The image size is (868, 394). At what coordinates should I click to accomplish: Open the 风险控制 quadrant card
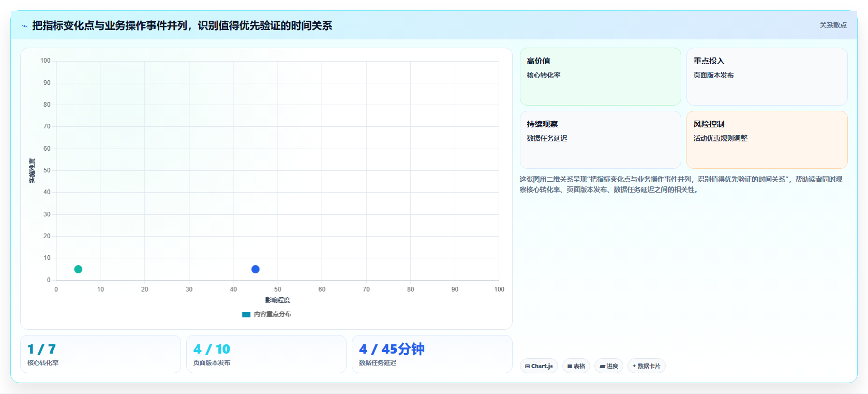tap(767, 140)
